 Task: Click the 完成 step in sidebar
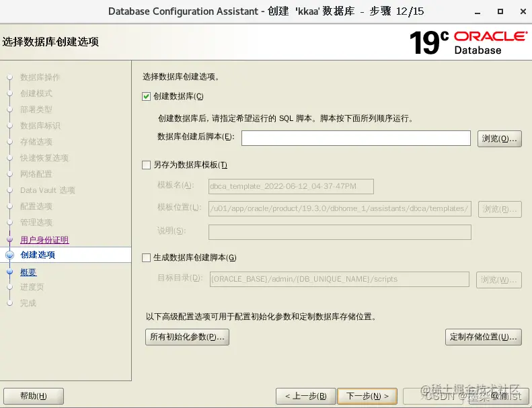coord(28,303)
